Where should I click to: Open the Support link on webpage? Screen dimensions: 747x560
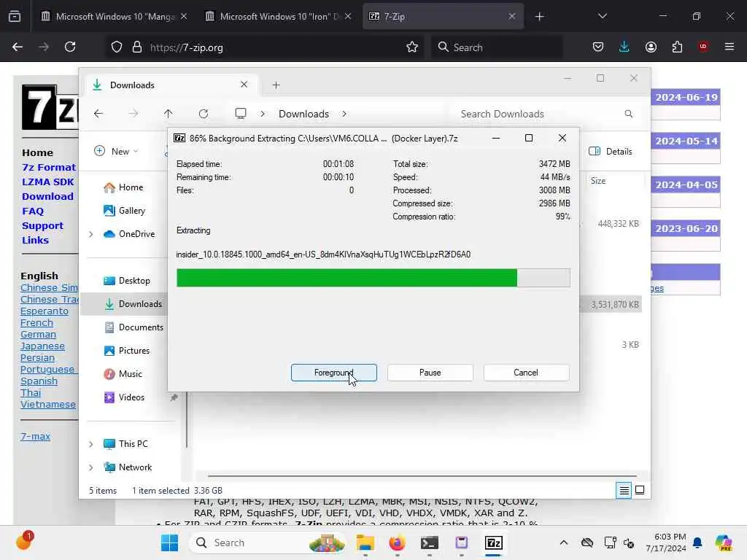coord(42,226)
